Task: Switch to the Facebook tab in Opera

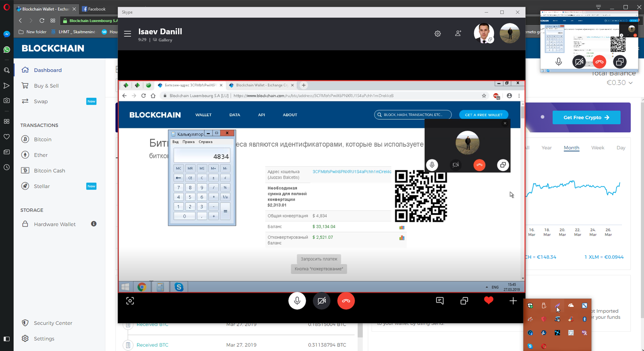Action: tap(97, 9)
